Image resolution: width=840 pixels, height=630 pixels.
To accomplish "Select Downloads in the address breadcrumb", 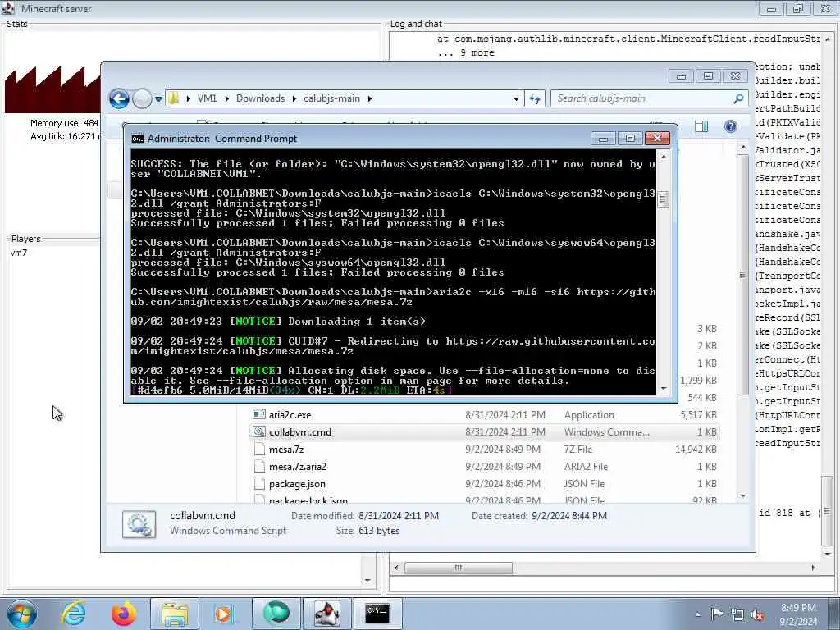I will point(260,98).
